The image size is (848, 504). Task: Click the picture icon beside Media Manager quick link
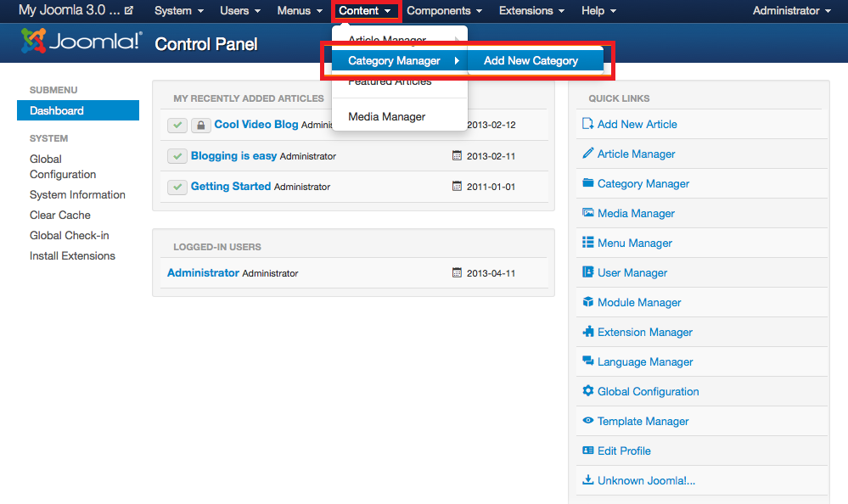point(588,212)
